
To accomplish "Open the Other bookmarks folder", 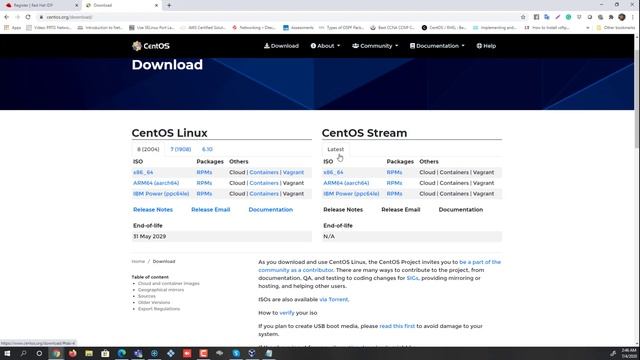I will tap(616, 28).
